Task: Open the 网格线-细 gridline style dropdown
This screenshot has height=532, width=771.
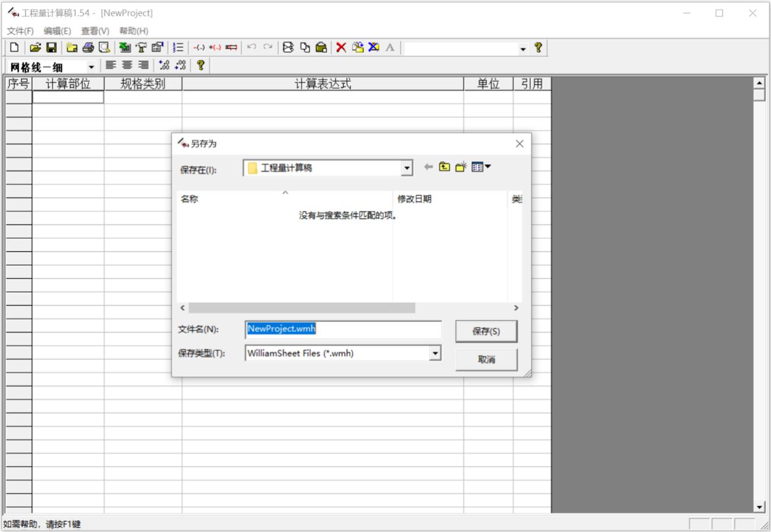Action: pos(91,66)
